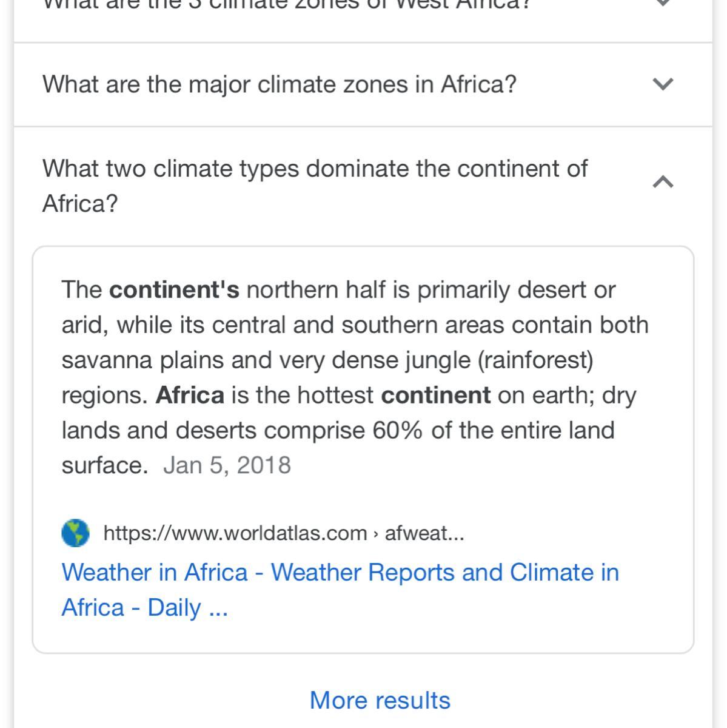Expand the West Africa climate zones chevron
727x728 pixels.
tap(663, 4)
